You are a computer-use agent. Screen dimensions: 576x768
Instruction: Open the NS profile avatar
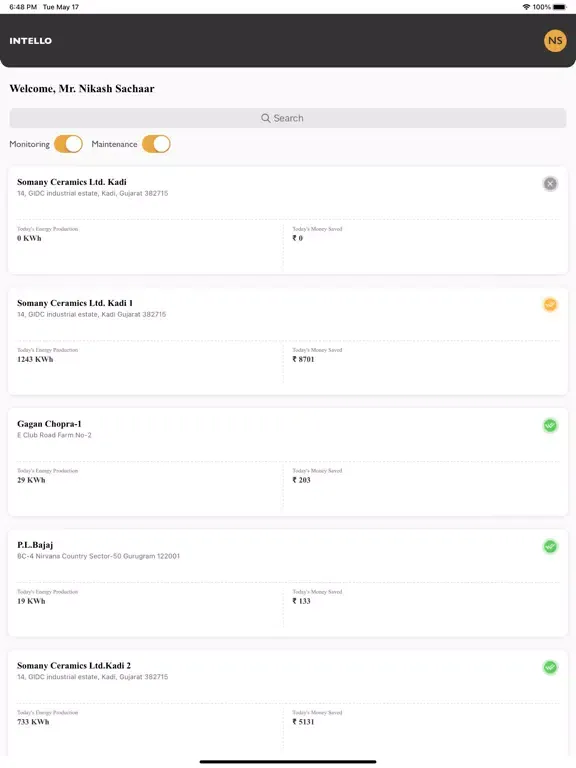click(555, 41)
